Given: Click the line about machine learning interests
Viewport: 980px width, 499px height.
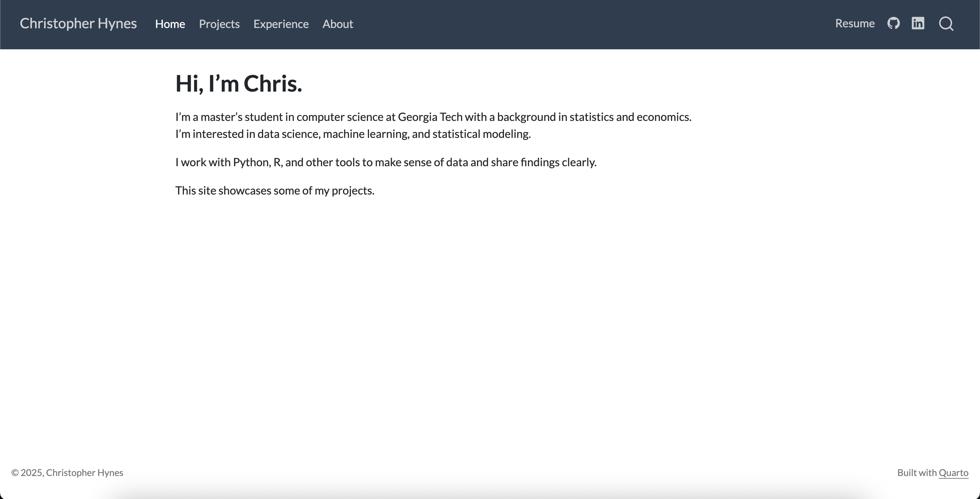Looking at the screenshot, I should [x=353, y=134].
